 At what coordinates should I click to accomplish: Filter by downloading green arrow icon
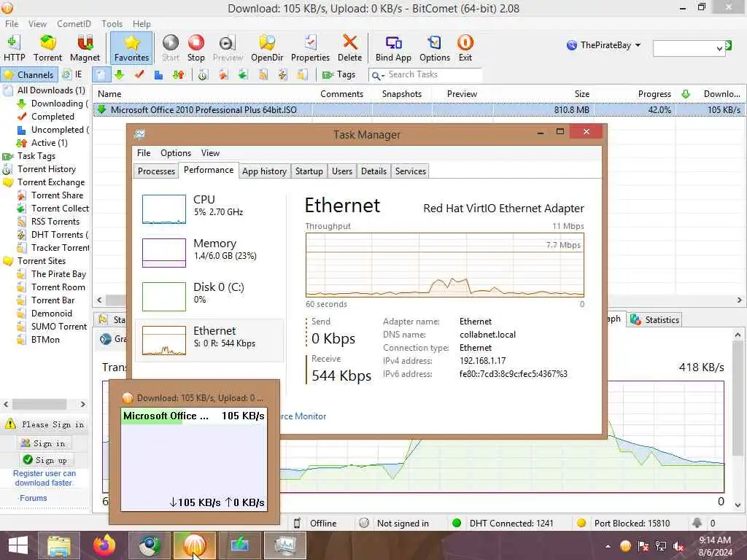click(x=119, y=75)
